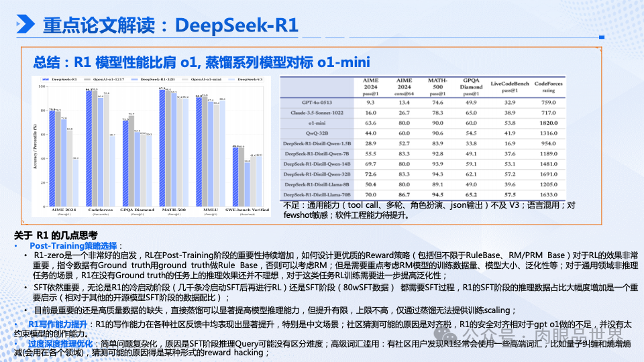Screen dimensions: 644x362
Task: Click the DeepSeek-R1-Distill-Llama-8B row label
Action: pyautogui.click(x=317, y=185)
